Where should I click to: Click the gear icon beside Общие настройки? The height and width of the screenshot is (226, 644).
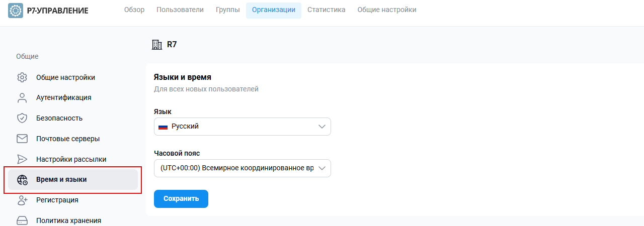(22, 77)
